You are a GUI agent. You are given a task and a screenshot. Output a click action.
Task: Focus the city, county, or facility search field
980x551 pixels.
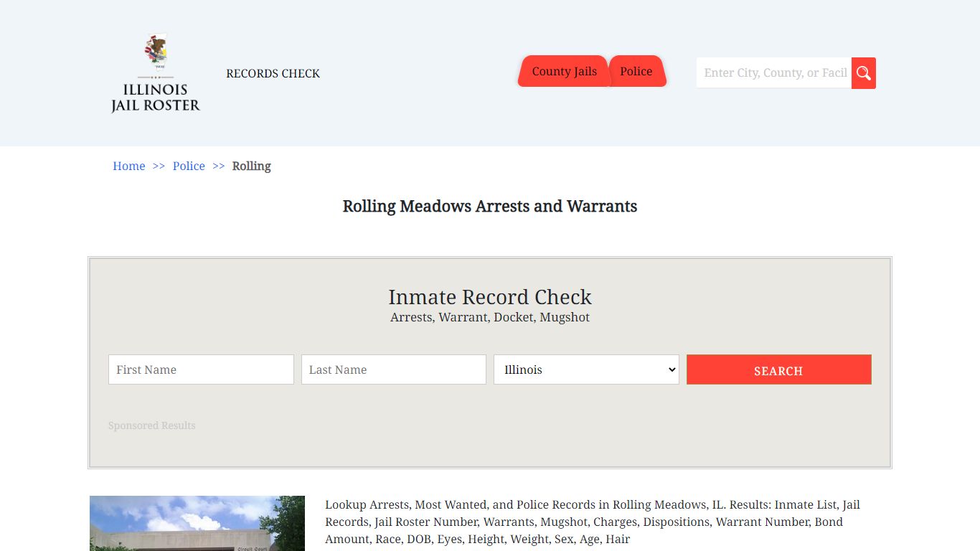[774, 73]
